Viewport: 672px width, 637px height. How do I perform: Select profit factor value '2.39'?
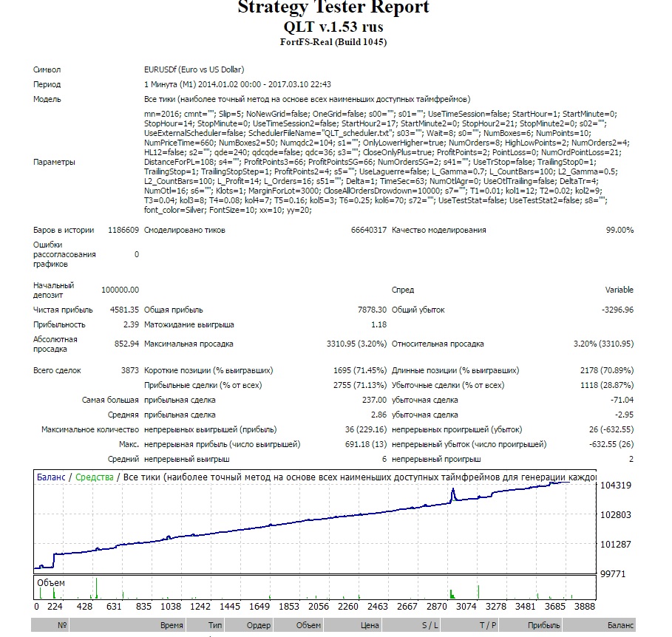pyautogui.click(x=131, y=324)
